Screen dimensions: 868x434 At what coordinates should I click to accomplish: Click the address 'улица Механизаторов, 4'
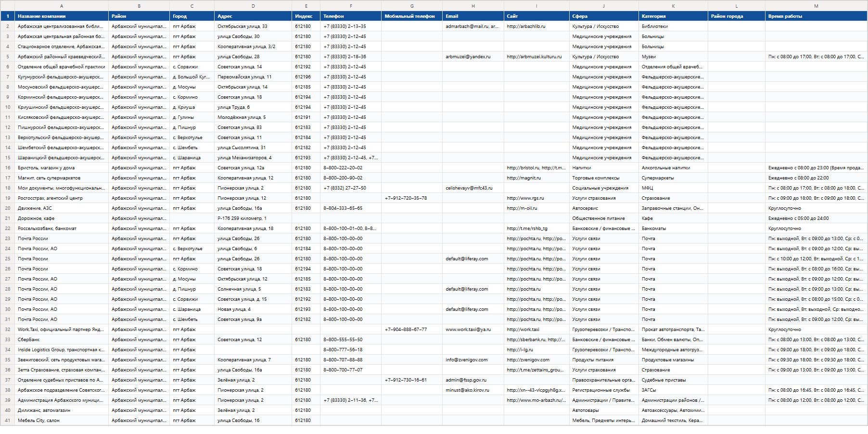(253, 158)
